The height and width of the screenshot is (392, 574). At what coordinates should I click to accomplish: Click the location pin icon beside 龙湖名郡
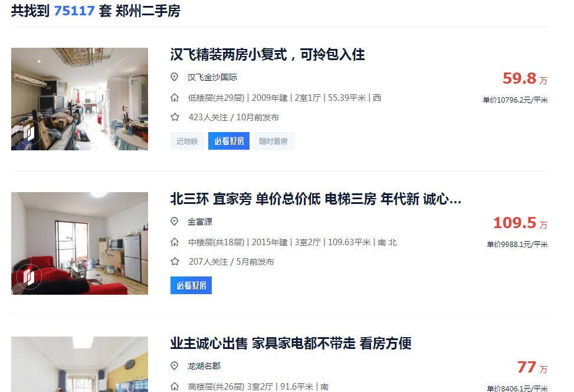[x=174, y=365]
